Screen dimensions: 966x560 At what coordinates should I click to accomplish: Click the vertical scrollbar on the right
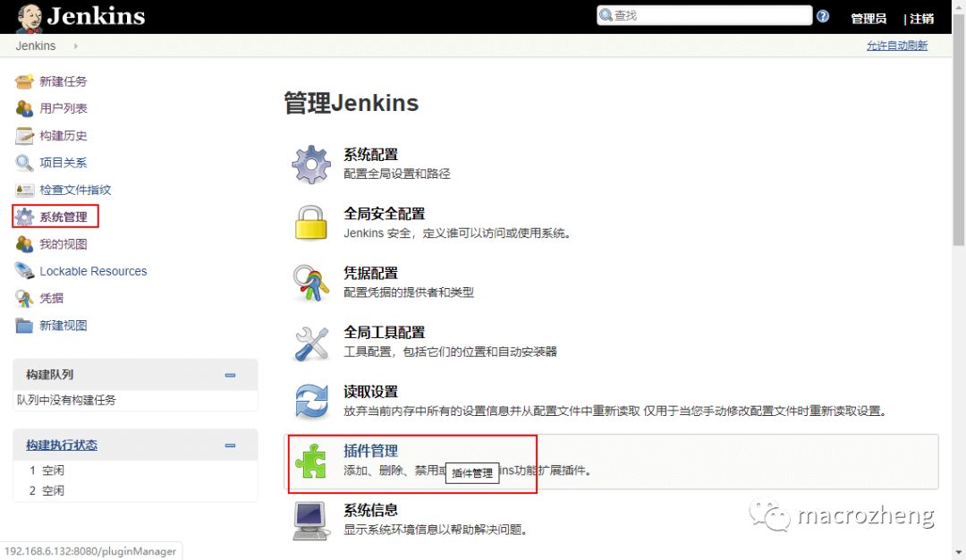(x=959, y=179)
